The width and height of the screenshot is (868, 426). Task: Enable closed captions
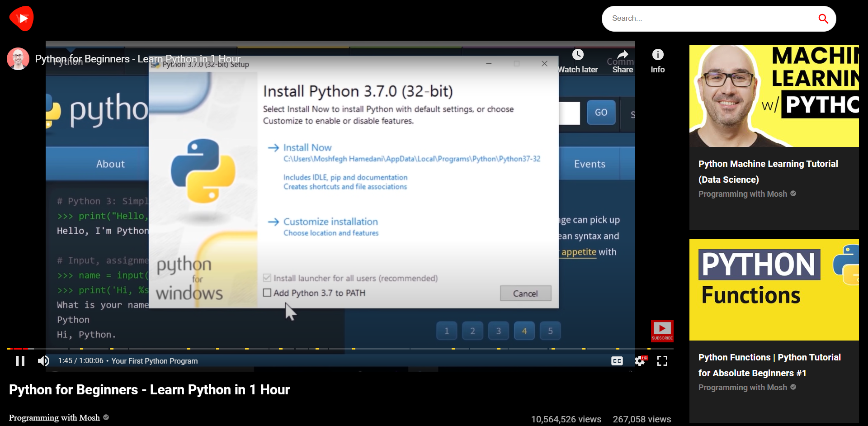(617, 360)
